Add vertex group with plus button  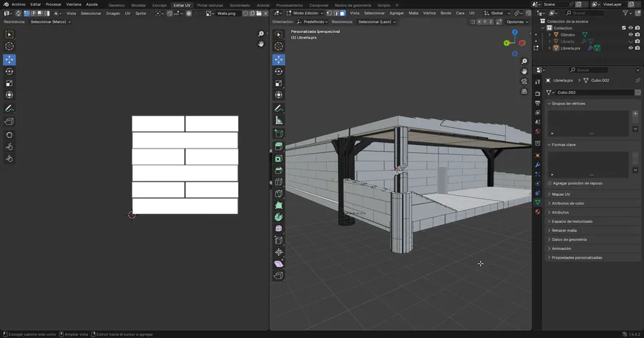click(x=635, y=114)
